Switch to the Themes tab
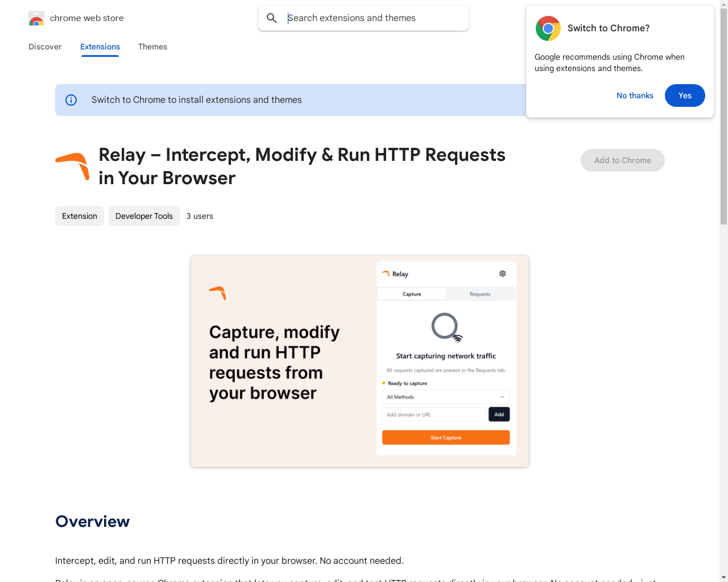The width and height of the screenshot is (728, 582). (x=152, y=47)
